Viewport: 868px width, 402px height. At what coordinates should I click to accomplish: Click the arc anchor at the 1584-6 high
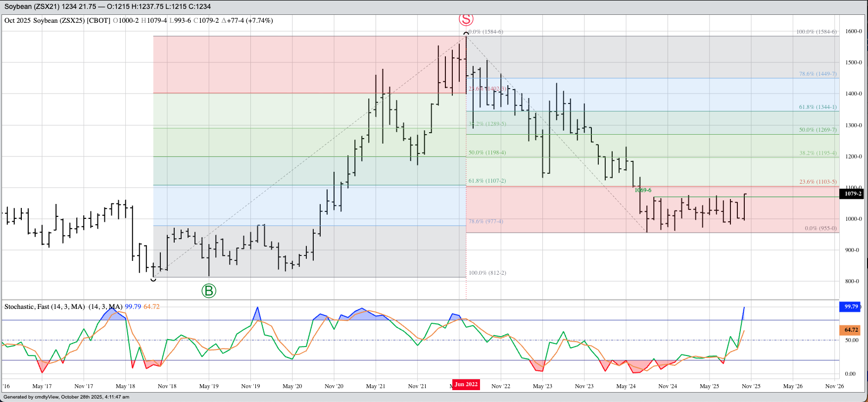pyautogui.click(x=466, y=34)
